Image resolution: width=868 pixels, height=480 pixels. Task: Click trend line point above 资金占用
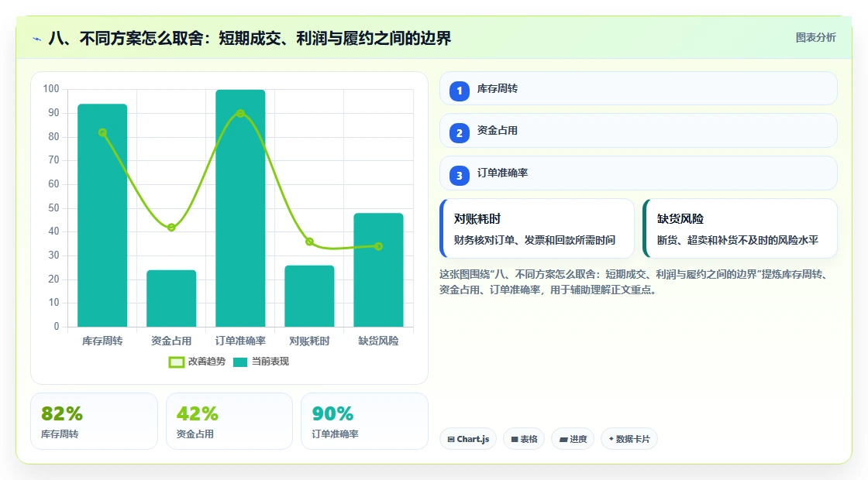point(171,228)
